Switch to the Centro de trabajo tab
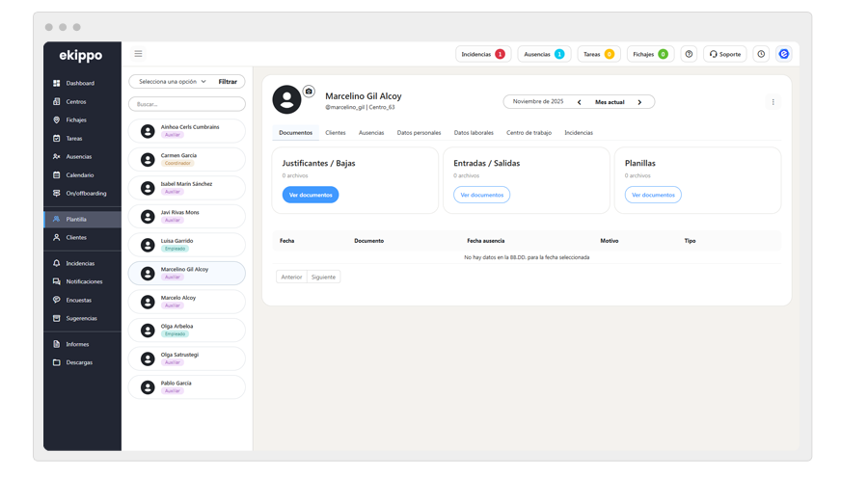This screenshot has height=477, width=868. click(529, 133)
